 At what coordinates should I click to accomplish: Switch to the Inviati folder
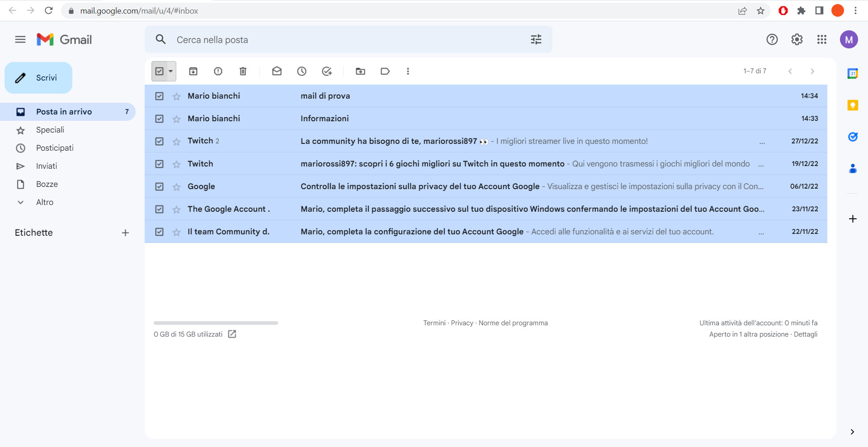(x=47, y=166)
